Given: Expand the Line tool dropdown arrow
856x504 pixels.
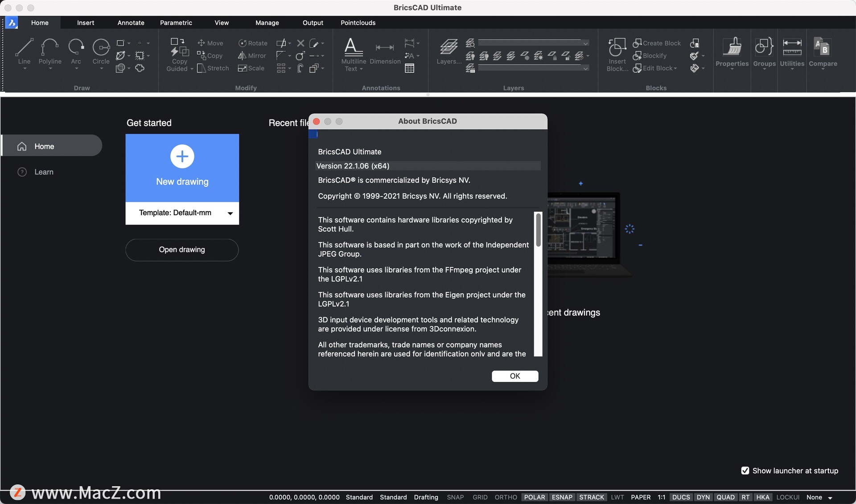Looking at the screenshot, I should coord(25,69).
